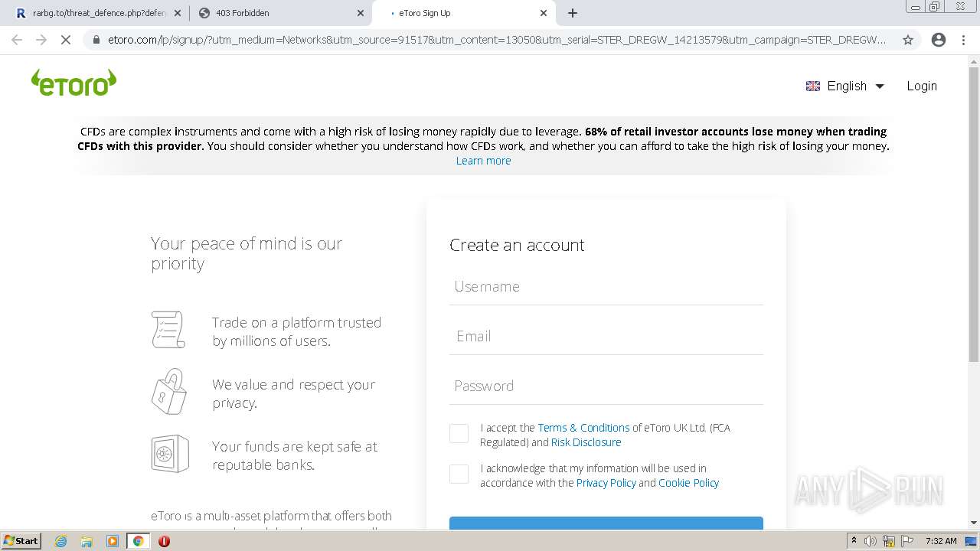Focus the Password input field
The height and width of the screenshot is (551, 980).
tap(606, 386)
